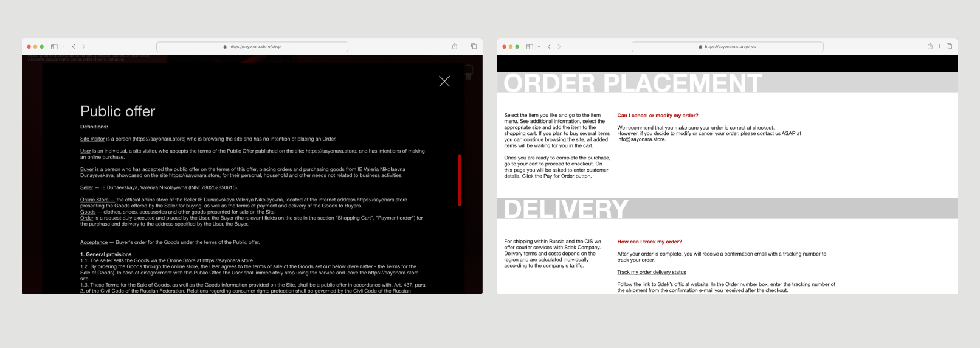
Task: Click Share icon in right browser window
Action: pyautogui.click(x=930, y=46)
